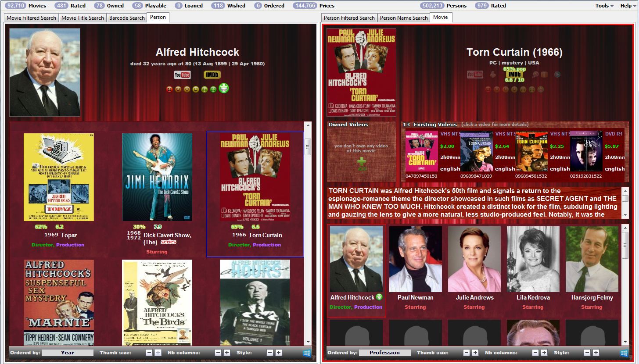This screenshot has height=364, width=639.
Task: Click the Windows-style icon in the Movie panel footer
Action: coord(624,353)
